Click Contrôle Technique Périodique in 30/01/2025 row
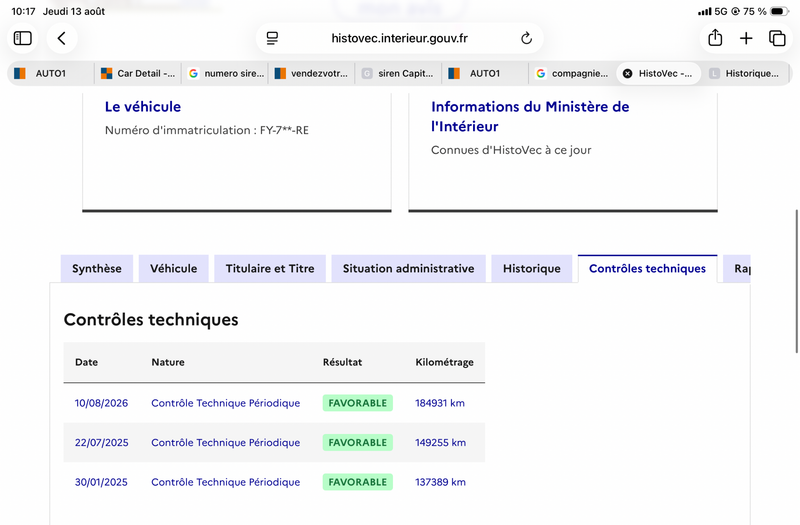Viewport: 800px width, 525px height. 226,482
